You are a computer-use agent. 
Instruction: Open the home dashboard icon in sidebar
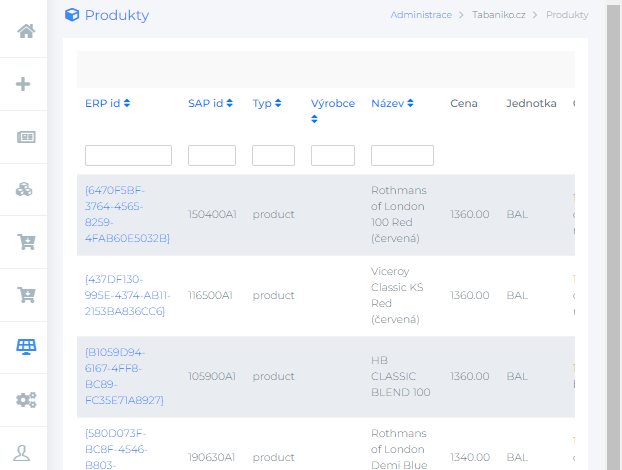(26, 30)
